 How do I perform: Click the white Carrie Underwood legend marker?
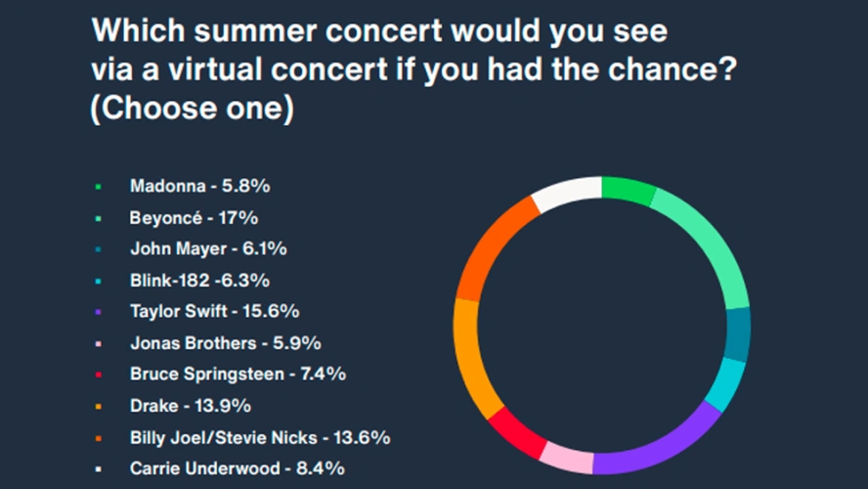(98, 468)
